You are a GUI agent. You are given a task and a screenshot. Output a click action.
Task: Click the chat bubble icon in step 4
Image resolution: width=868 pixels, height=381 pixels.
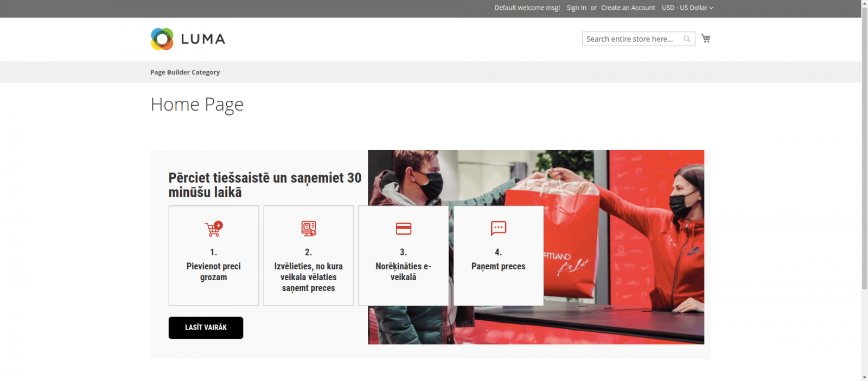pos(499,229)
